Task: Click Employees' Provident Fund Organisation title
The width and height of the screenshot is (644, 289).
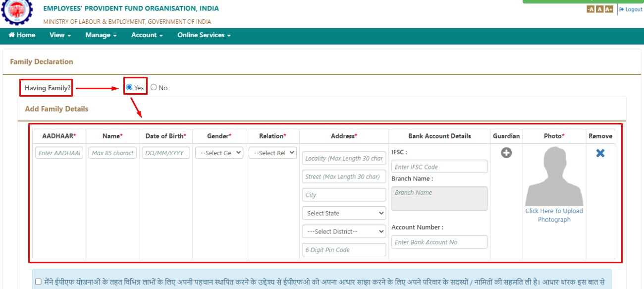Action: click(131, 8)
